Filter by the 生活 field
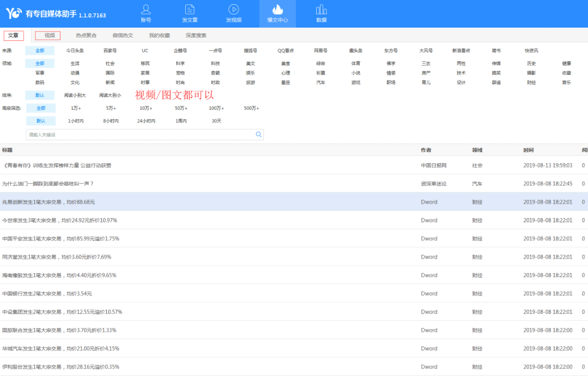This screenshot has width=588, height=378. (75, 64)
